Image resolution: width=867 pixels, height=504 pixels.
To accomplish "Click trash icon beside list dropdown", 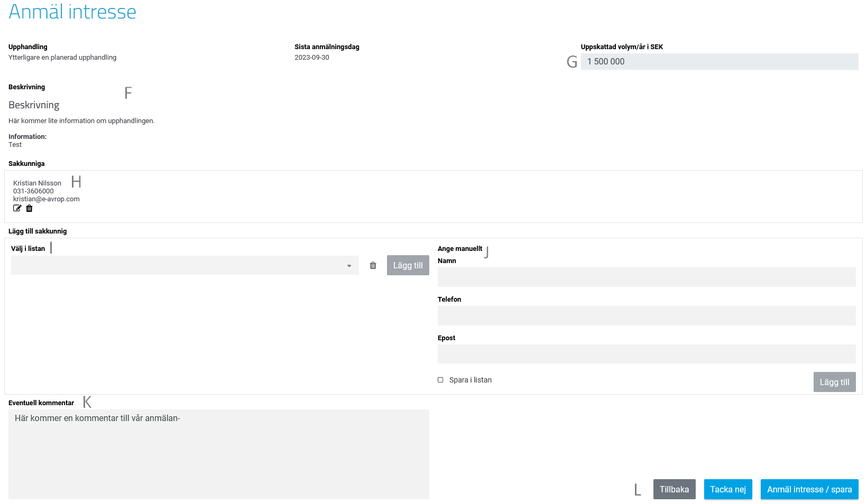I will [373, 265].
